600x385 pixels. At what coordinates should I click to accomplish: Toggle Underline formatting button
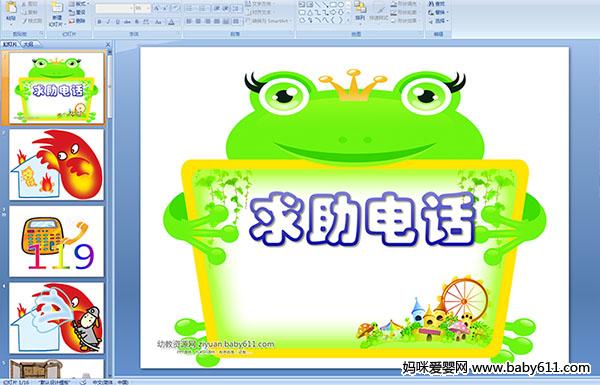(x=117, y=22)
